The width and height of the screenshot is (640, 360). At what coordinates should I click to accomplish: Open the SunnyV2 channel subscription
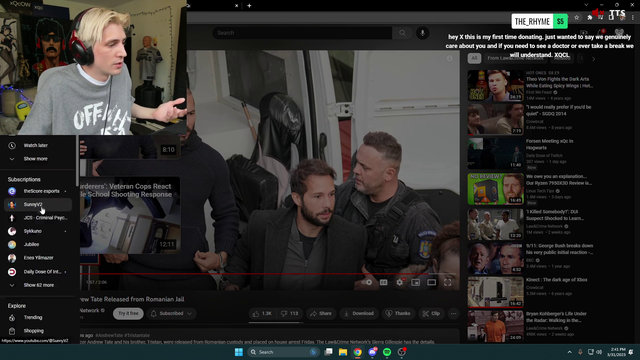(38, 204)
